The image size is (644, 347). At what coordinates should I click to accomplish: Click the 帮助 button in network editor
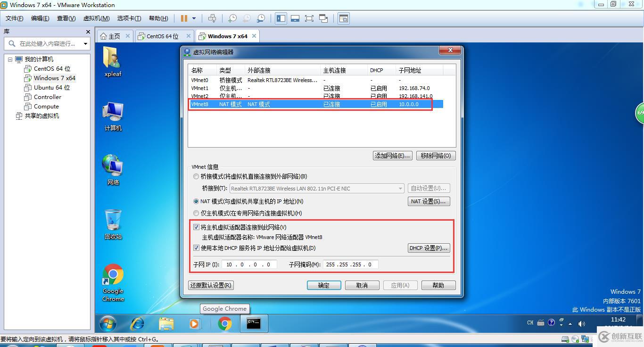point(438,285)
